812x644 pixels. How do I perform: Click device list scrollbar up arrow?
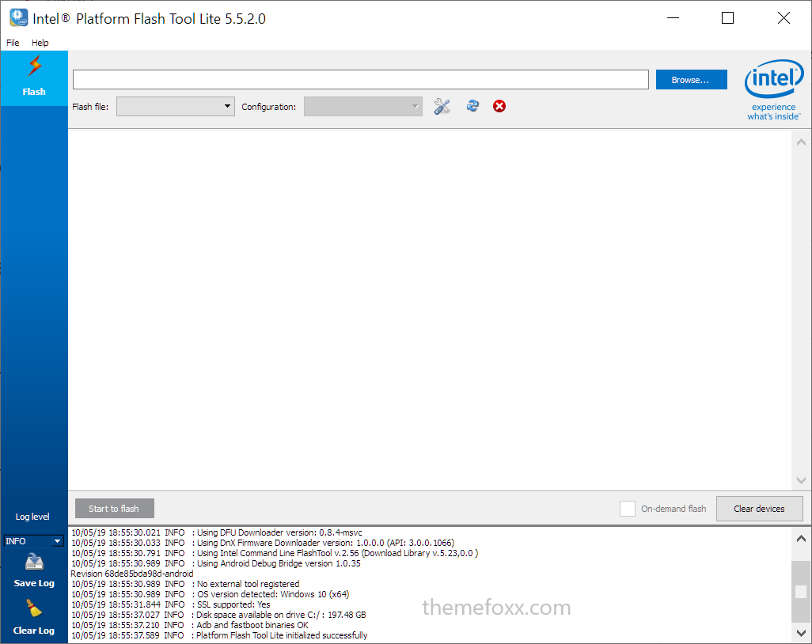coord(801,142)
